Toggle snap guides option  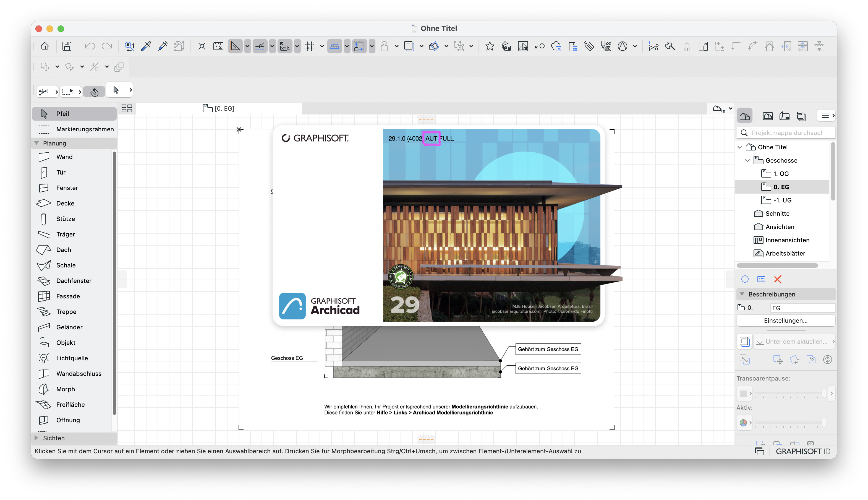260,46
